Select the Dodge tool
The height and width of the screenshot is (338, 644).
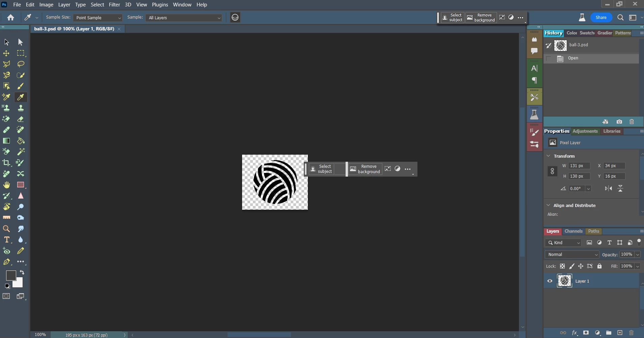click(21, 207)
